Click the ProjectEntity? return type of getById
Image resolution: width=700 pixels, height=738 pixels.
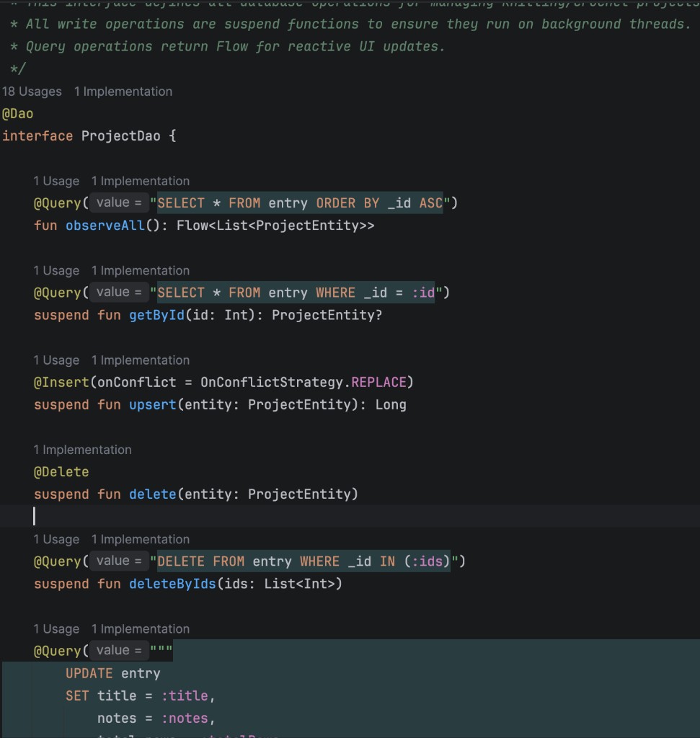tap(327, 316)
